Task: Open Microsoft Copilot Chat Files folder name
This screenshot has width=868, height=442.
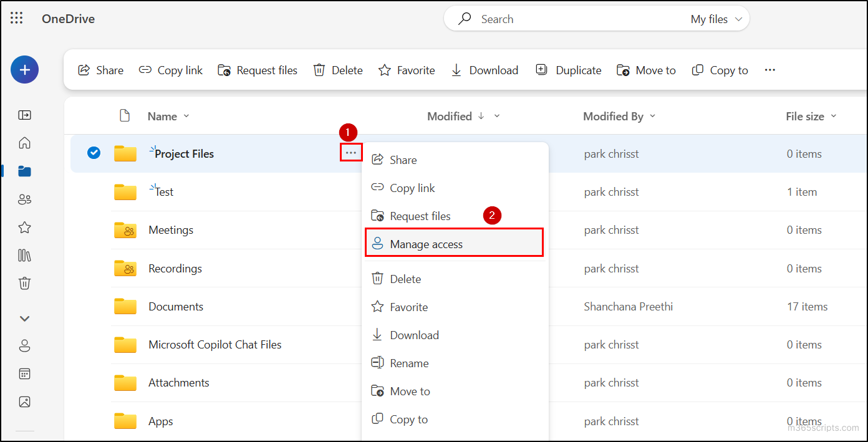Action: click(x=215, y=345)
